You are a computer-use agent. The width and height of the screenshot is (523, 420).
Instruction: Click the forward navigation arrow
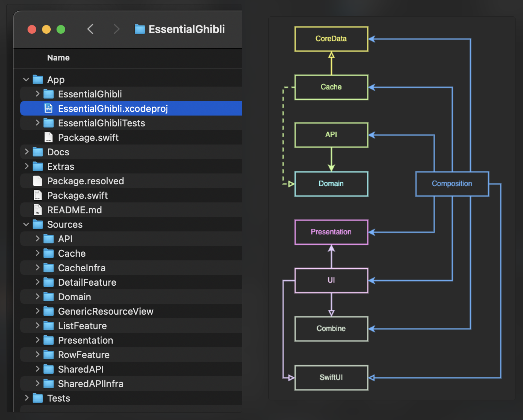[x=116, y=29]
